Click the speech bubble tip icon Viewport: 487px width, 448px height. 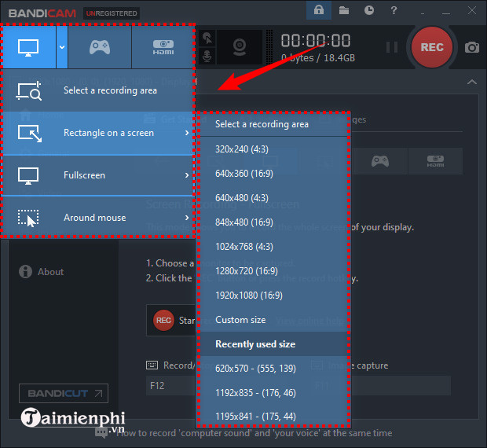[x=101, y=432]
